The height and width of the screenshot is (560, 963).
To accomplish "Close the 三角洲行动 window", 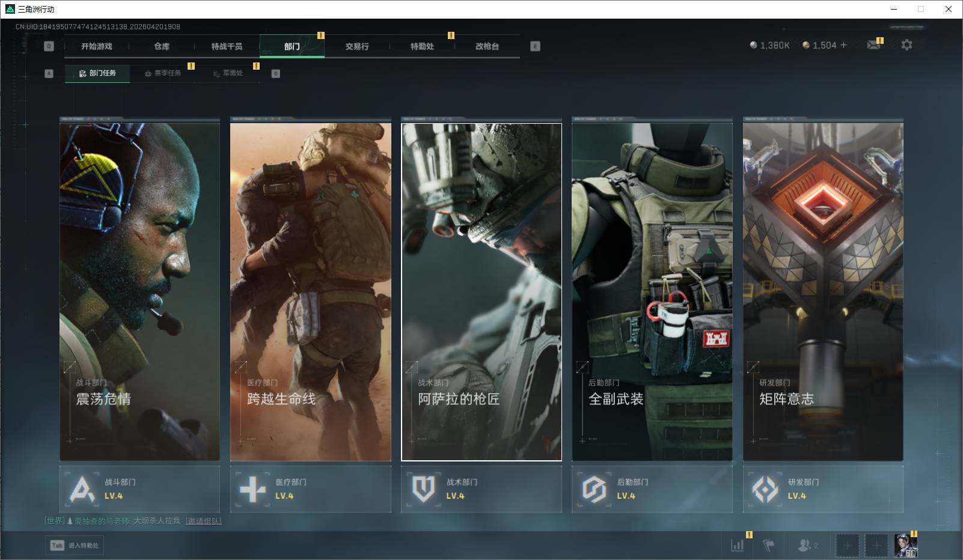I will 948,9.
